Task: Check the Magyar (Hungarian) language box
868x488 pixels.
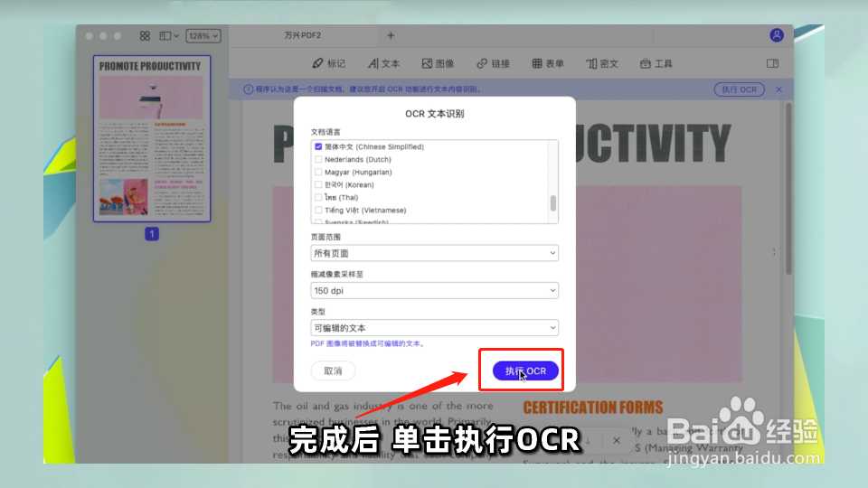Action: [318, 172]
